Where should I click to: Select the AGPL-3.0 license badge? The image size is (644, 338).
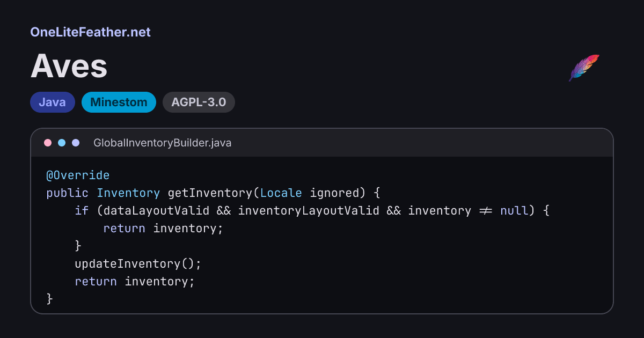point(199,102)
